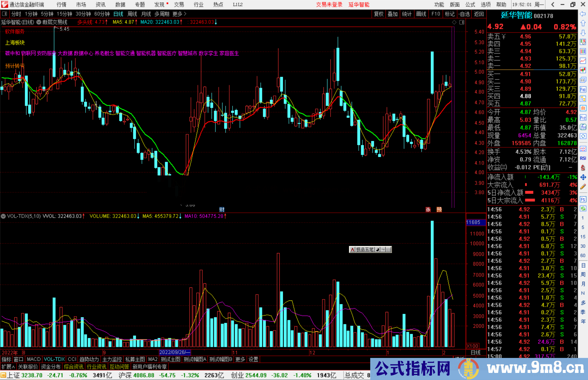Click the F10 button in chart toolbar
This screenshot has width=588, height=380.
tap(436, 14)
